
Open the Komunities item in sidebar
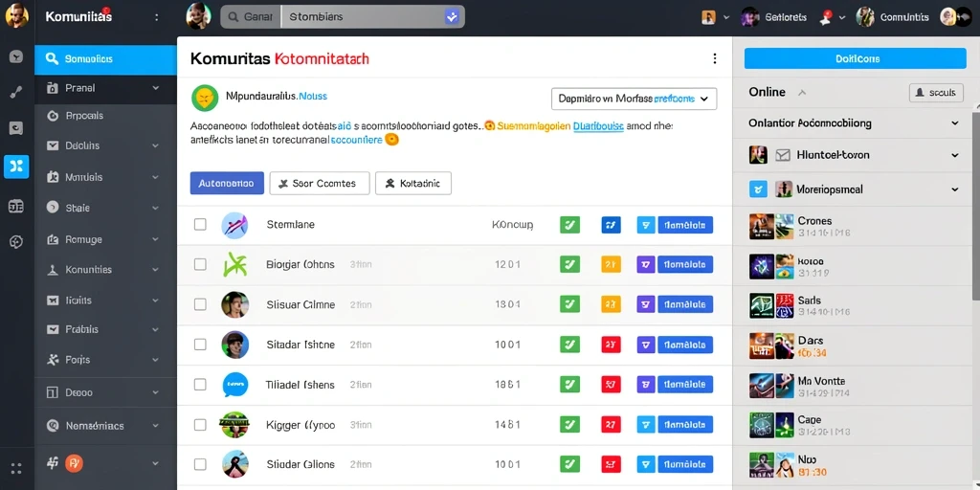click(105, 270)
